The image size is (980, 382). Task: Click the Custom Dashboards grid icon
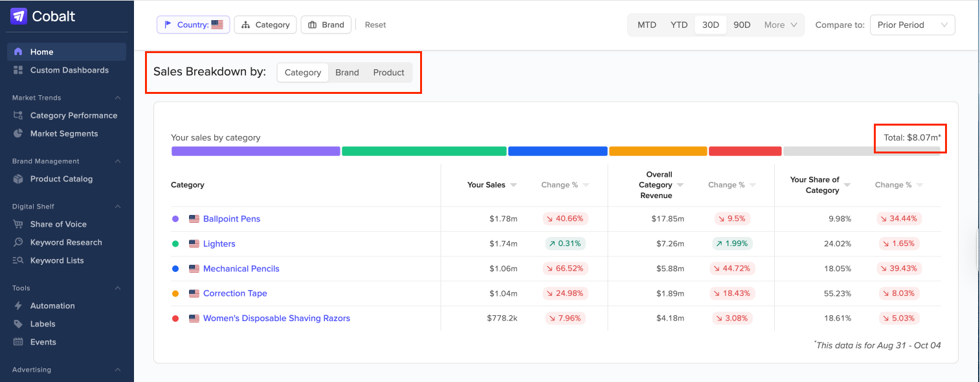pos(18,70)
